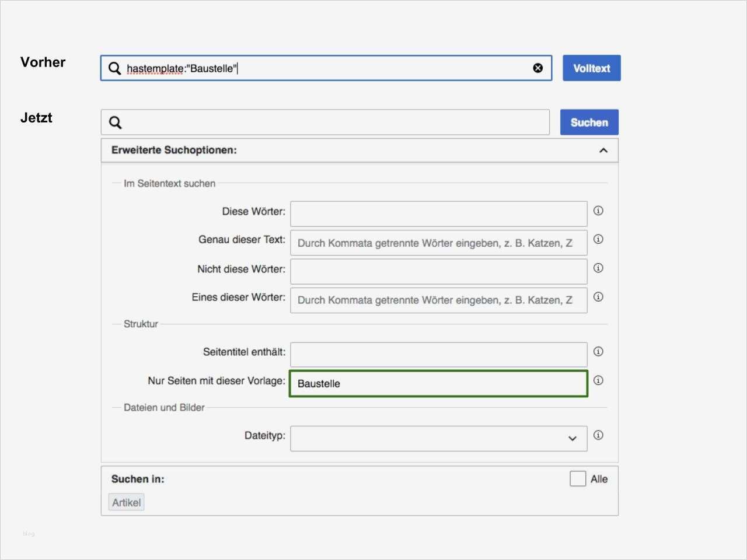Image resolution: width=747 pixels, height=560 pixels.
Task: Click the blue "Suchen" button
Action: click(x=589, y=123)
